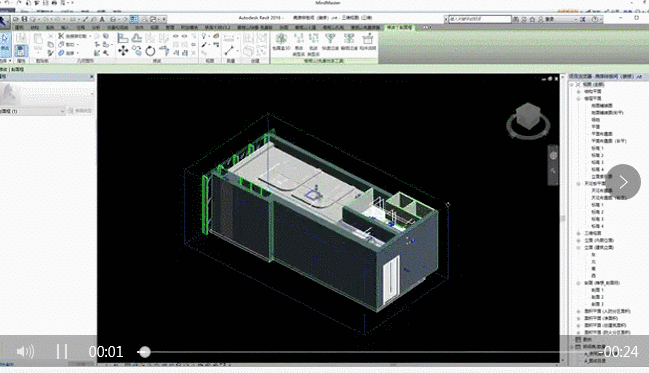Select the Align tool in Modify panel
The width and height of the screenshot is (649, 373).
(x=123, y=39)
